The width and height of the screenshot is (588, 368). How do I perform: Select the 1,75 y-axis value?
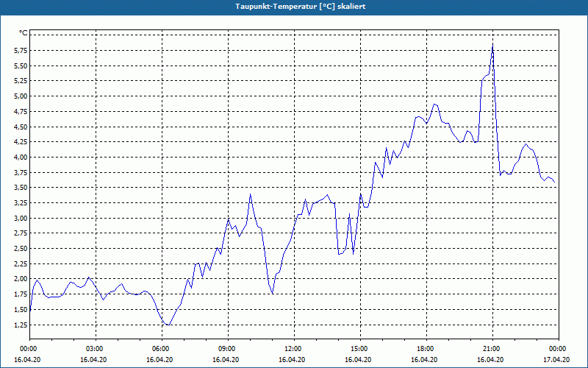point(21,294)
